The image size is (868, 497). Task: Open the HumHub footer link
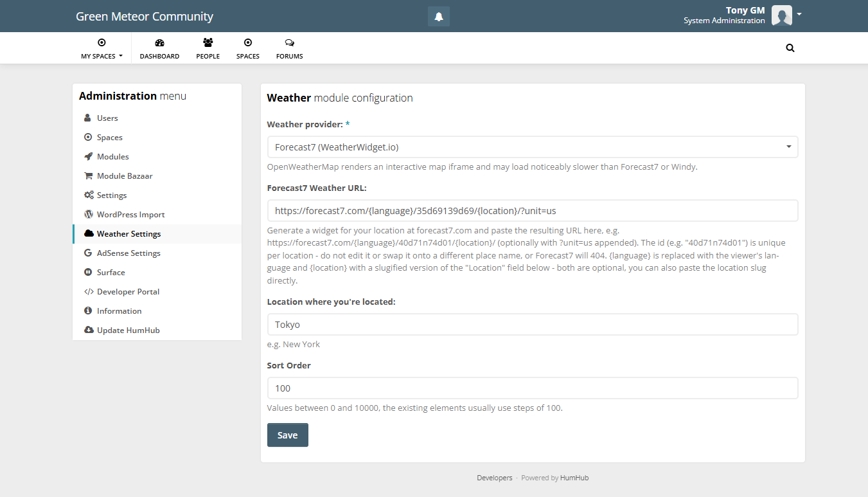(x=574, y=478)
